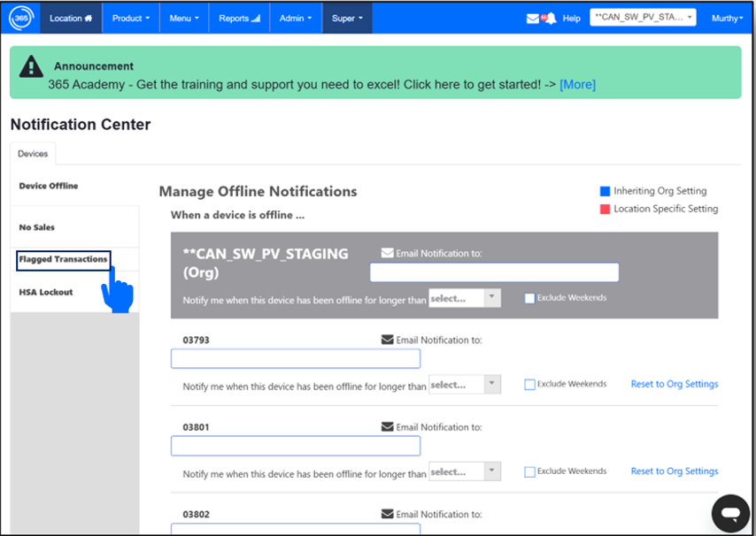Switch to the Devices tab
This screenshot has height=536, width=756.
click(x=33, y=153)
